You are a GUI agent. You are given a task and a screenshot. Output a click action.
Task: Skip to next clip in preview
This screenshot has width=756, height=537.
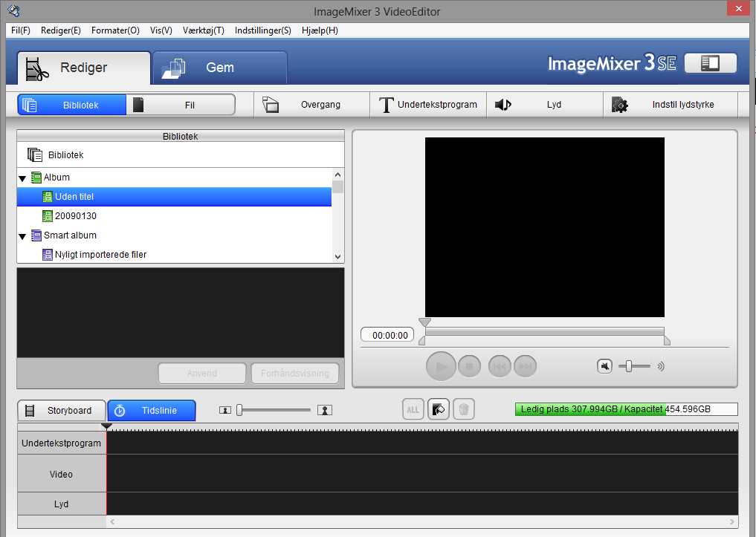pos(526,366)
